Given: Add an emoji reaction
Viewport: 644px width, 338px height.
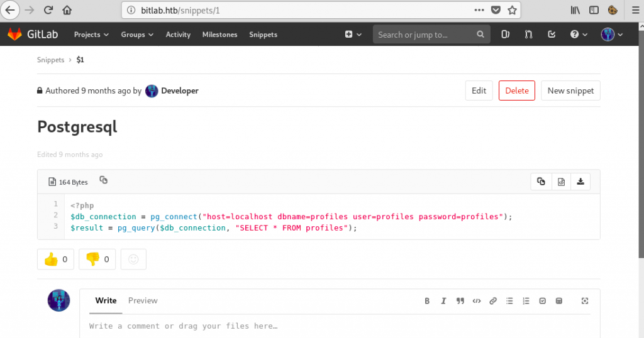Looking at the screenshot, I should tap(133, 259).
